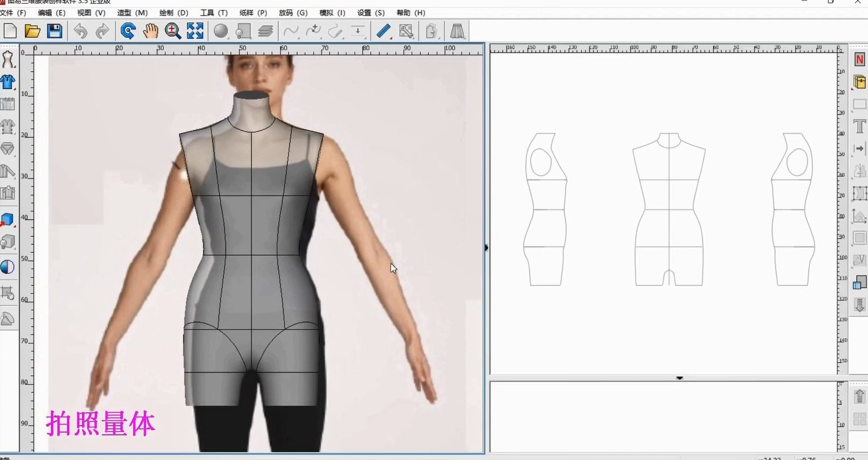Undo the last action
Image resolution: width=868 pixels, height=460 pixels.
point(81,31)
